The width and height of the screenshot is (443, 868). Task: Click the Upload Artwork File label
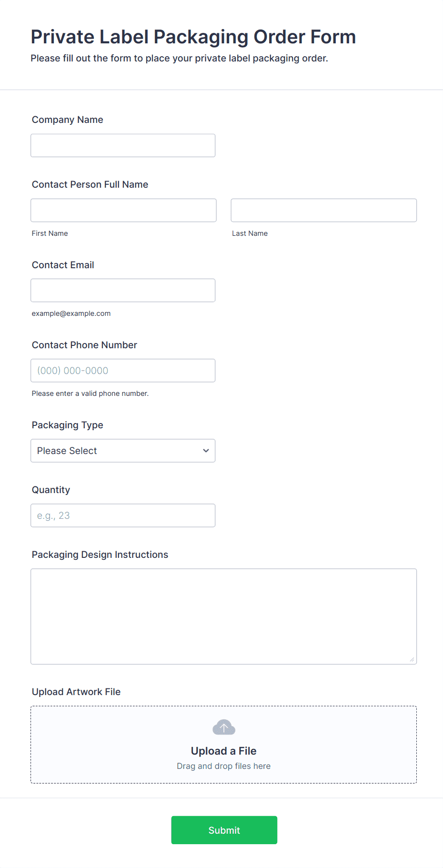pos(76,692)
